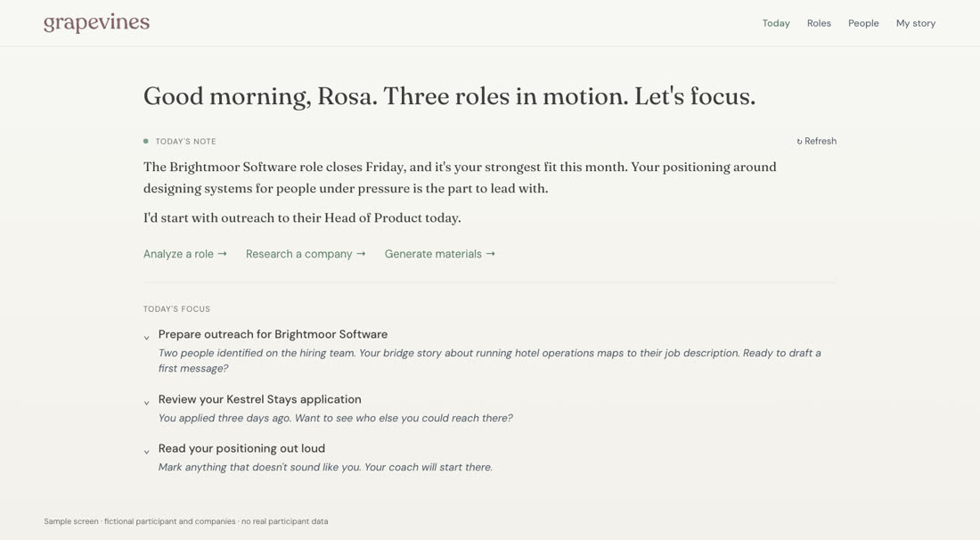Click the grapevines logo

97,23
